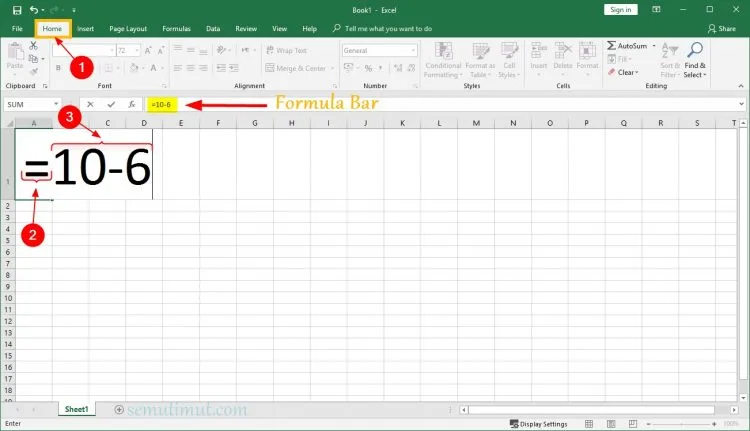The height and width of the screenshot is (431, 750).
Task: Click the Percent Style icon
Action: click(x=368, y=68)
